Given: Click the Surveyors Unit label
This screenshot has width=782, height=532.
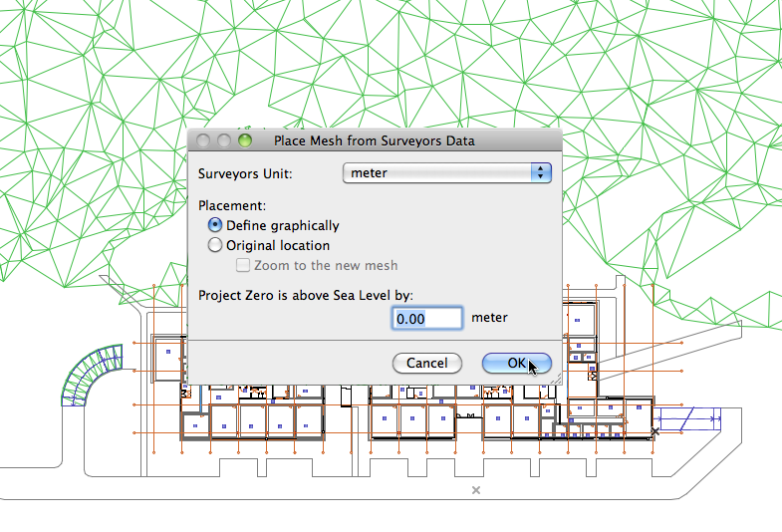Looking at the screenshot, I should 245,173.
